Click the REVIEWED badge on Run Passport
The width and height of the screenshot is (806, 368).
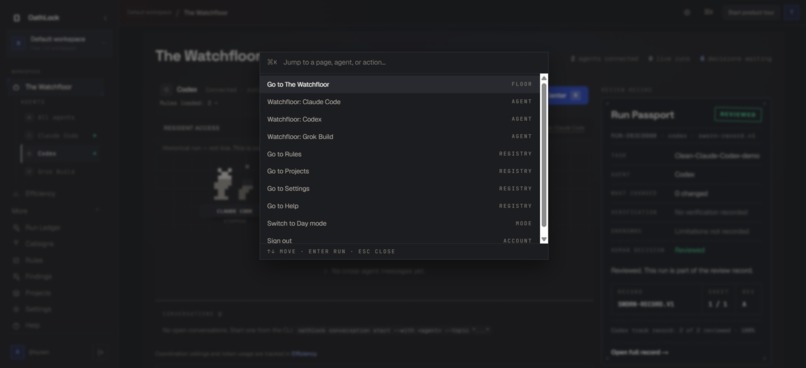(x=738, y=115)
